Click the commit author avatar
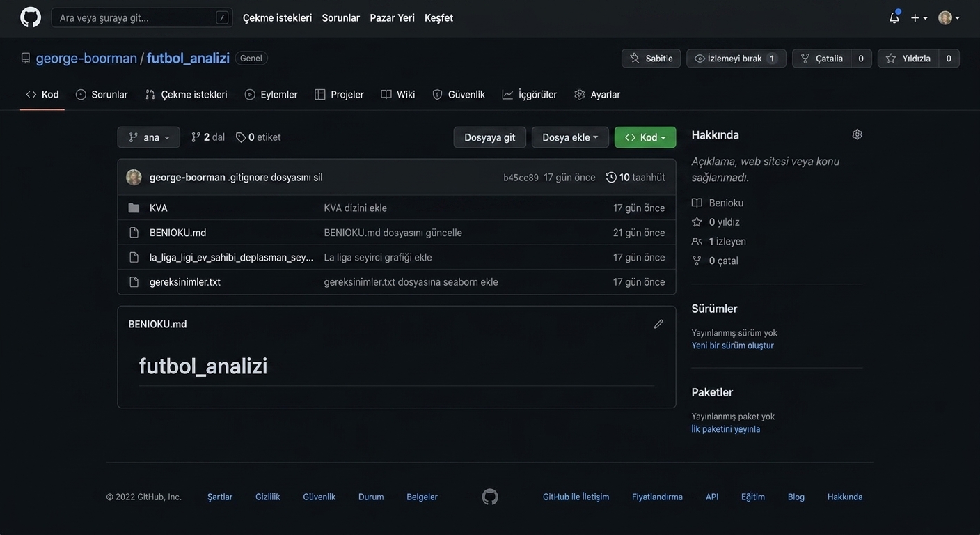The image size is (980, 535). pyautogui.click(x=134, y=177)
